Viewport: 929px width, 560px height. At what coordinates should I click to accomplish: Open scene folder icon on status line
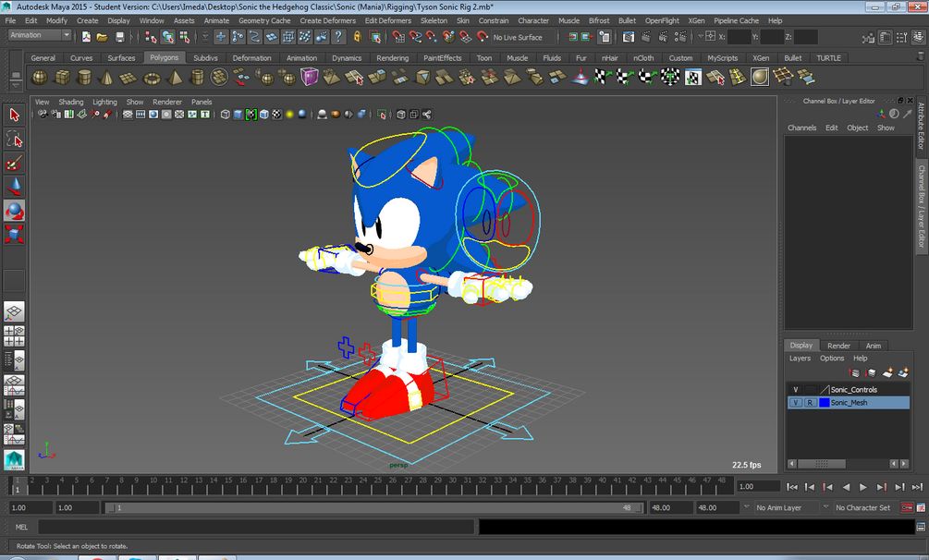click(x=102, y=37)
